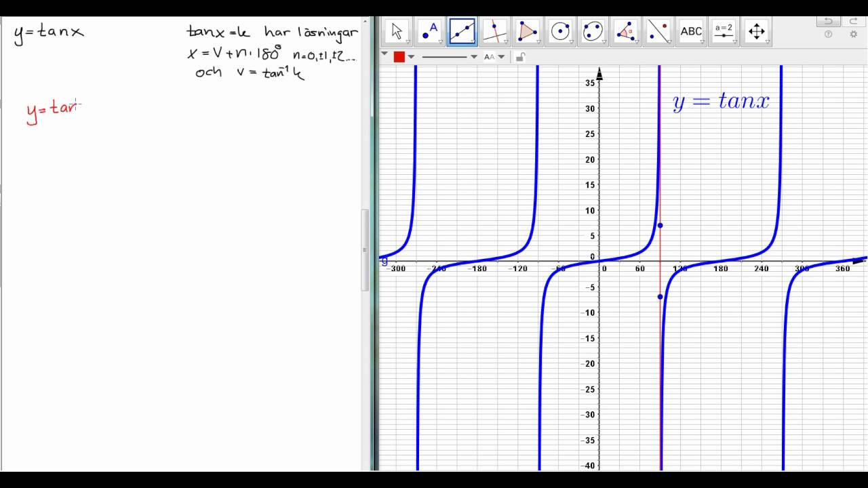The height and width of the screenshot is (488, 868).
Task: Click the handwritten black 'y=tanx' note
Action: 49,33
